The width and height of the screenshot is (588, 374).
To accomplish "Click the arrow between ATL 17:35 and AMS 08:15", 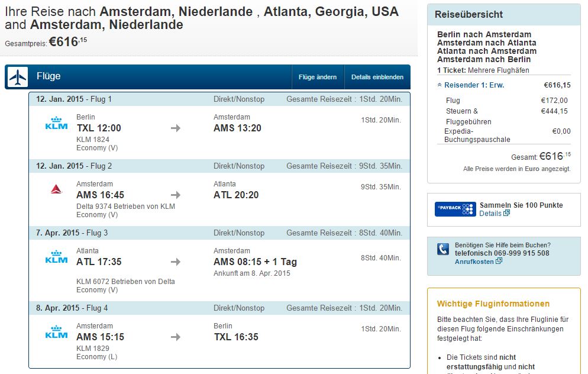I will 176,262.
